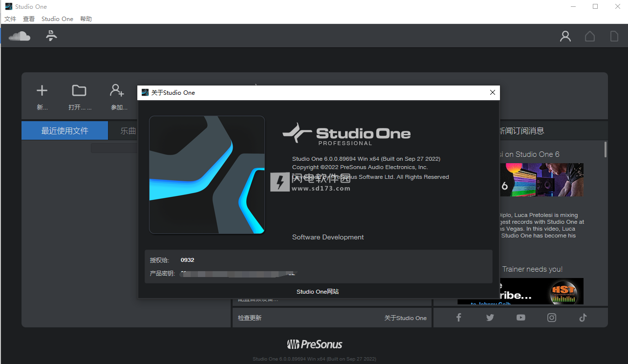Click the version text in the About dialog
The height and width of the screenshot is (364, 628).
(366, 159)
